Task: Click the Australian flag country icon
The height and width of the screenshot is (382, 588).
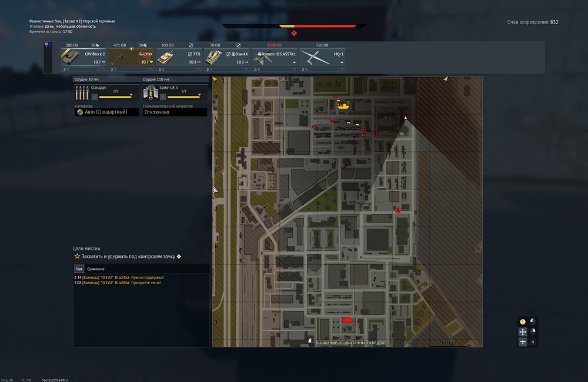Action: pyautogui.click(x=48, y=45)
